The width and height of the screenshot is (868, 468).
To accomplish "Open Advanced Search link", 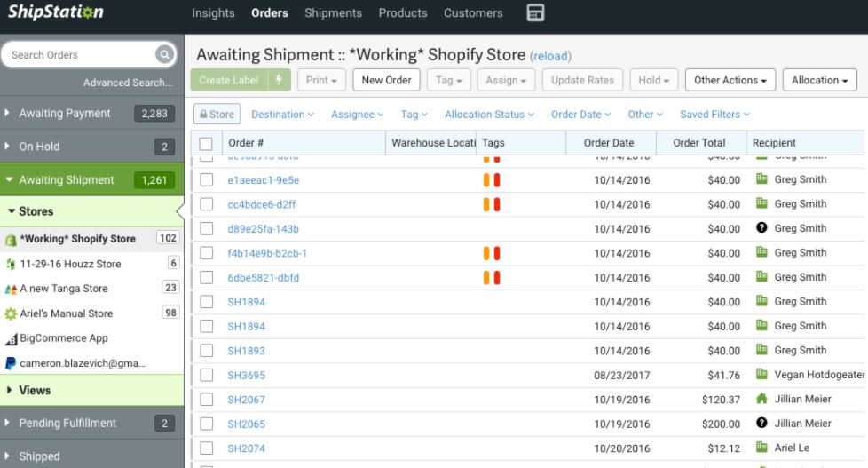I will pos(128,83).
